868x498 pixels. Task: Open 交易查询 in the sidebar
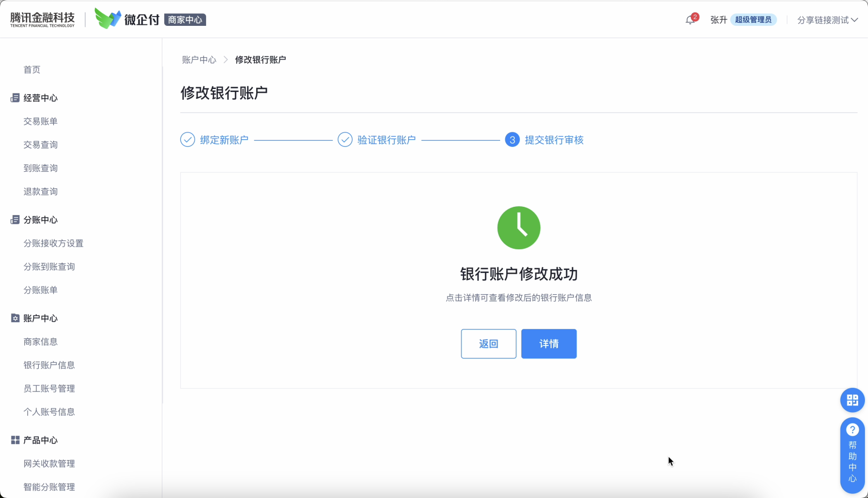click(x=40, y=144)
